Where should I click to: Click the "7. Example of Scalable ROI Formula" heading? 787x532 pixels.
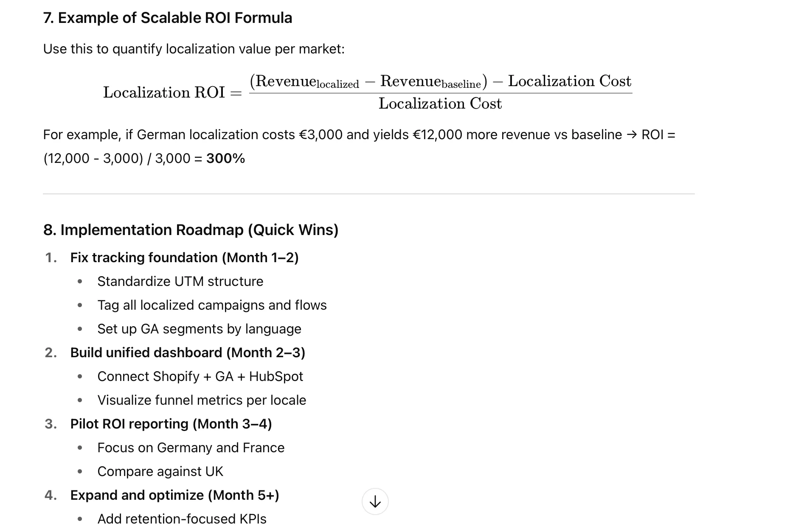point(168,18)
